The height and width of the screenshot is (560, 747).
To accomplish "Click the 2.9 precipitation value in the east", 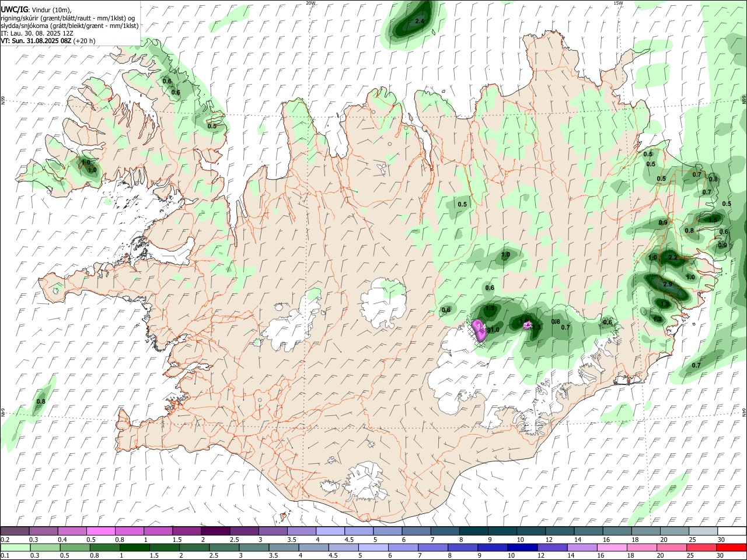I will point(668,285).
